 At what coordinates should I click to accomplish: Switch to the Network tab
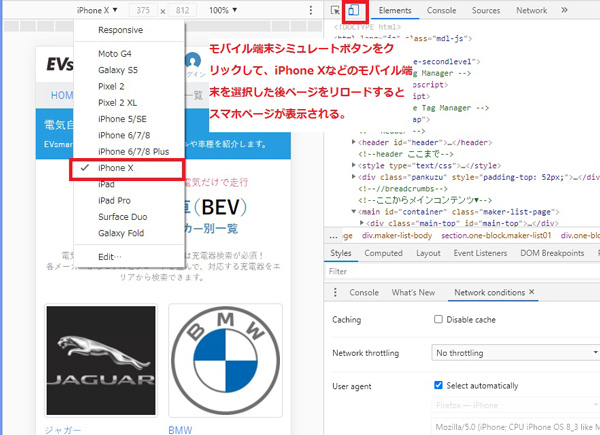(532, 10)
